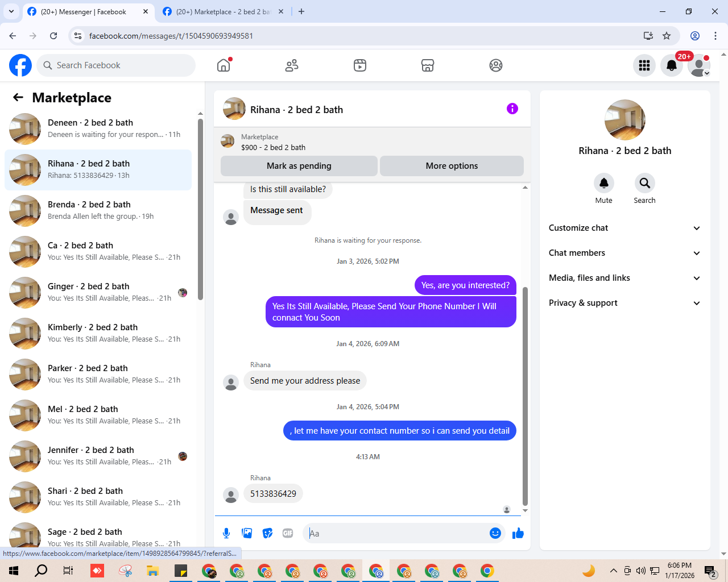The width and height of the screenshot is (728, 582).
Task: Open Windows Start menu
Action: [x=14, y=571]
